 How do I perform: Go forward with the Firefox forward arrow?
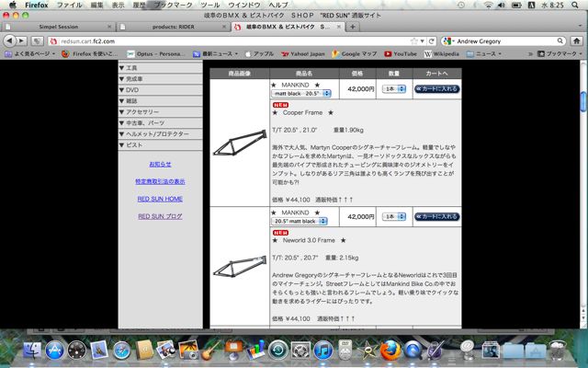(22, 40)
